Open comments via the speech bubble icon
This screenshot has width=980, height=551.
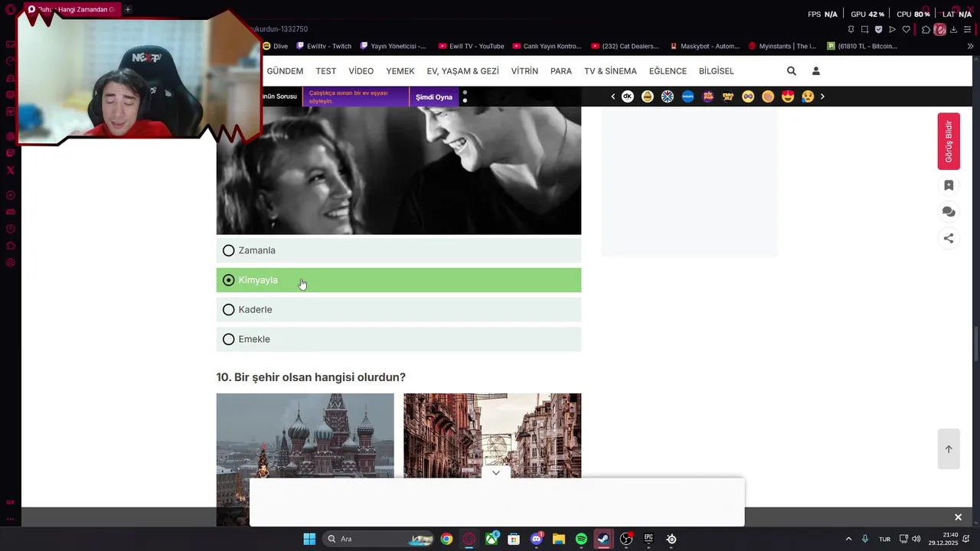[x=949, y=212]
